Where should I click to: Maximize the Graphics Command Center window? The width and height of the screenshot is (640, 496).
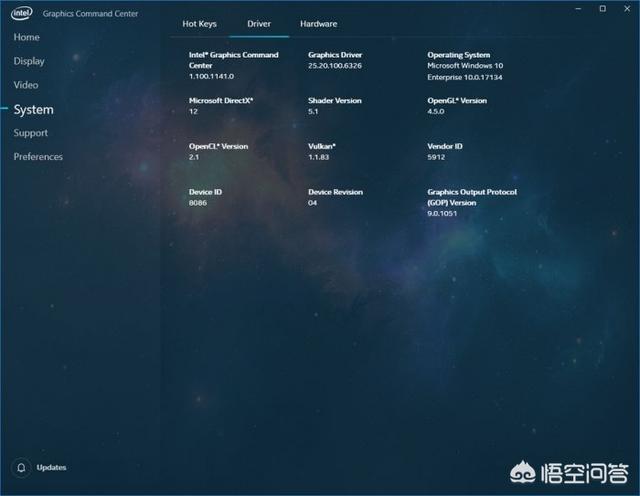pyautogui.click(x=602, y=9)
